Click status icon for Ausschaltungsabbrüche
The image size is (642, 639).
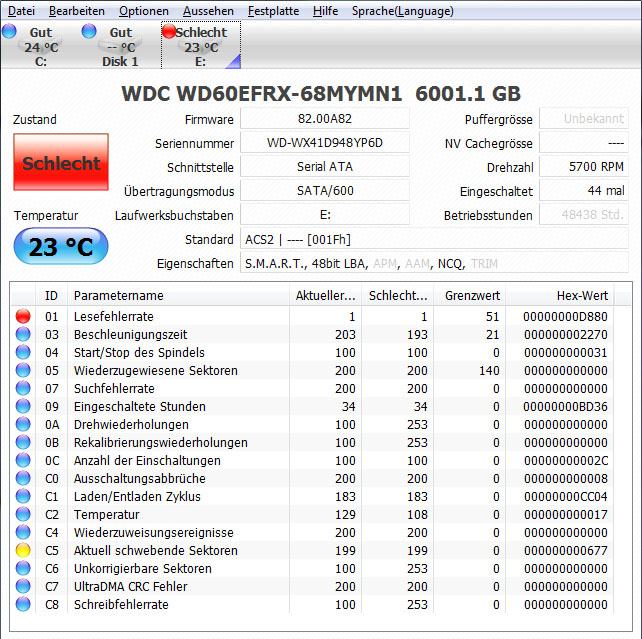pyautogui.click(x=23, y=478)
